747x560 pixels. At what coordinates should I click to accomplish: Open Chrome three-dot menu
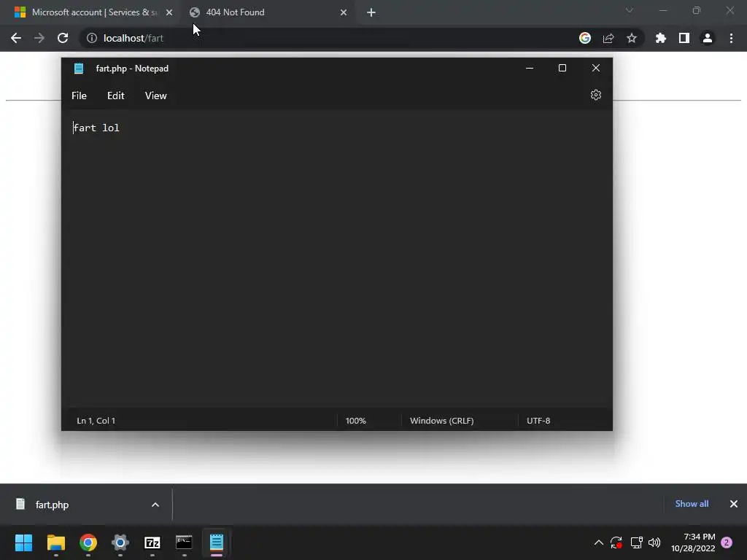click(731, 38)
